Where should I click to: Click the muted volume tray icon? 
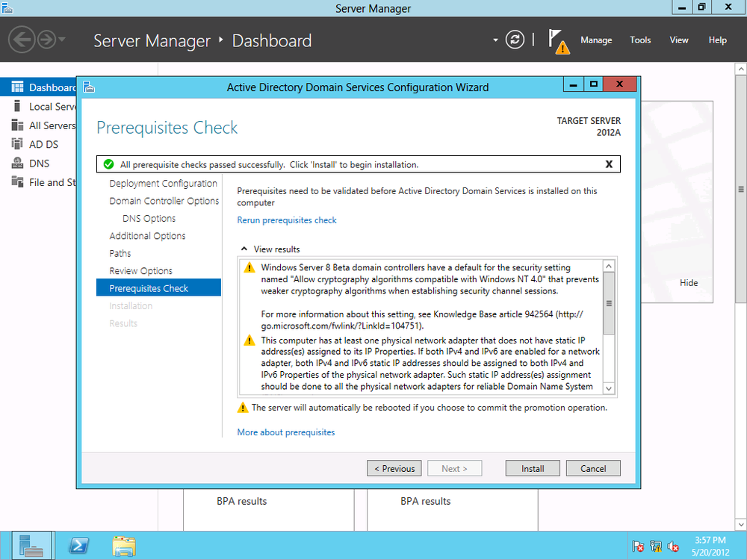[x=673, y=547]
